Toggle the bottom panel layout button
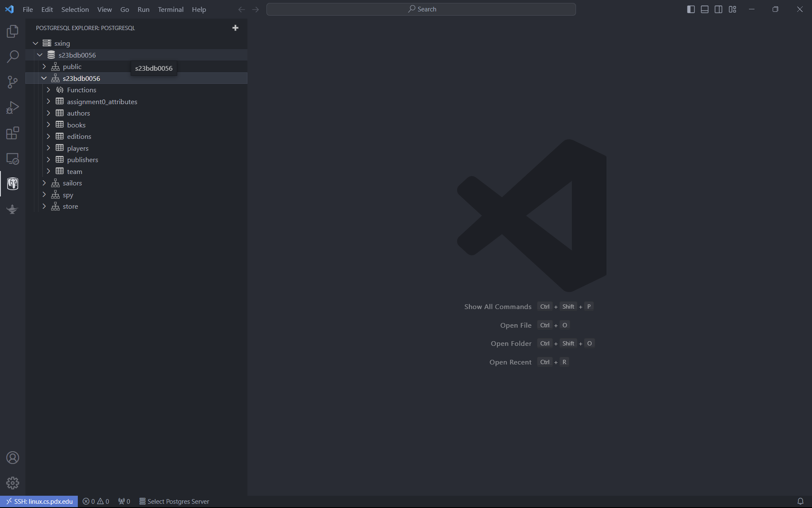812x508 pixels. pos(705,9)
